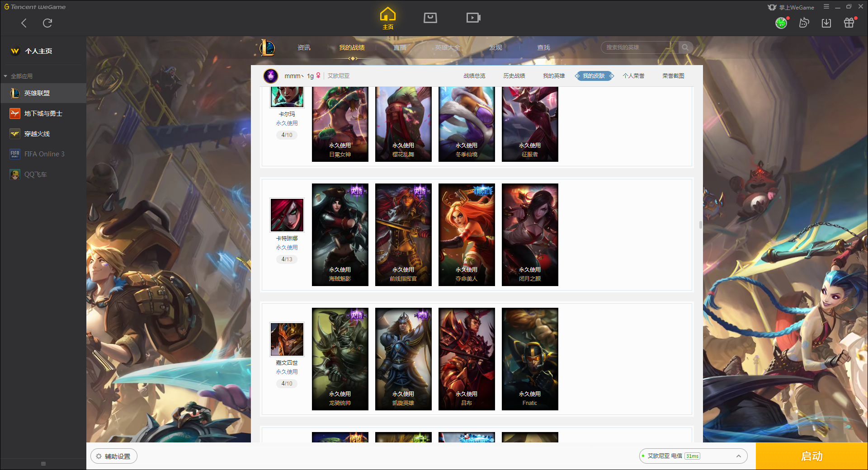Open 前线指挥官 skin card

click(x=403, y=235)
